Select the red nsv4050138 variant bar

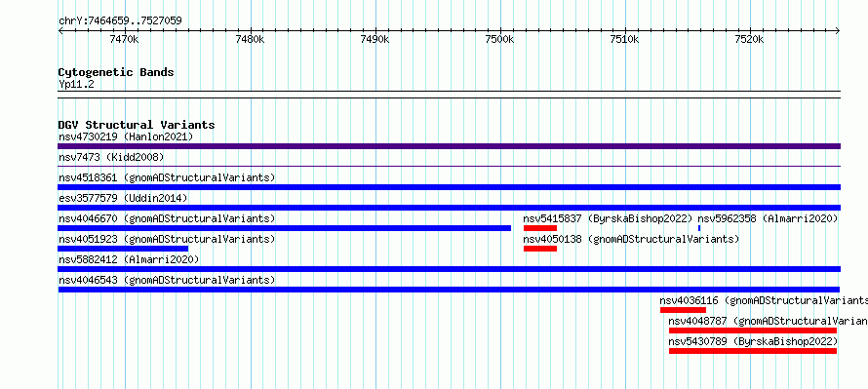coord(539,249)
